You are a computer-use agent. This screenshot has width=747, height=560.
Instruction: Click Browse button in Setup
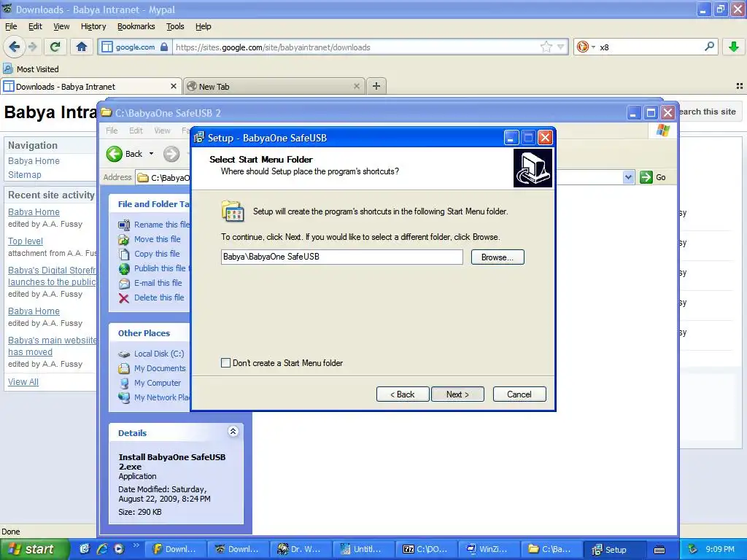(x=498, y=257)
